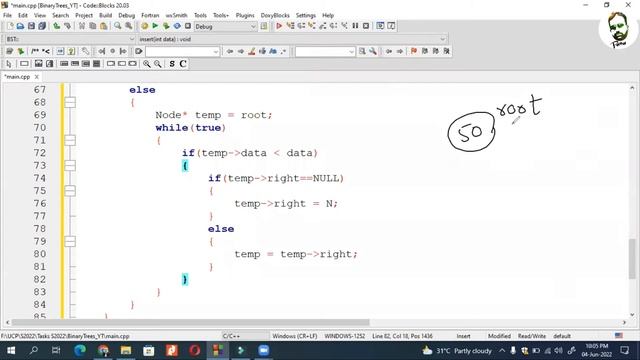Toggle source view with S icon
The width and height of the screenshot is (640, 360).
[x=172, y=64]
